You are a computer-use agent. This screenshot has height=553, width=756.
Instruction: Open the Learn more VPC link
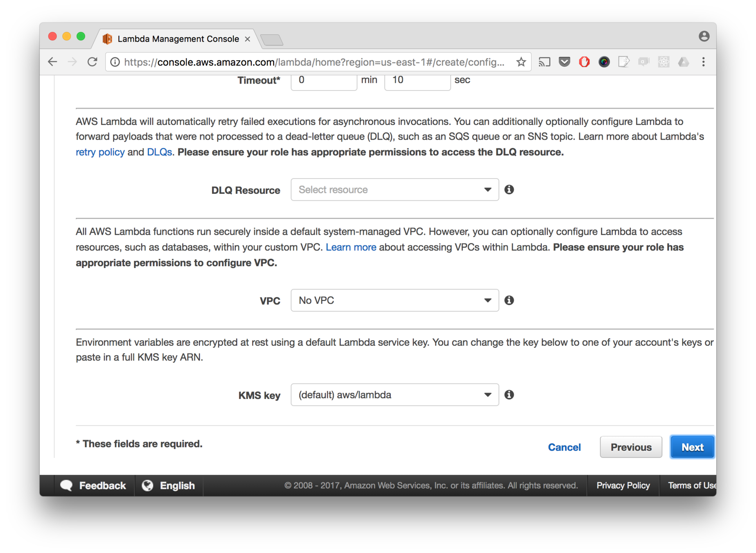pyautogui.click(x=351, y=247)
